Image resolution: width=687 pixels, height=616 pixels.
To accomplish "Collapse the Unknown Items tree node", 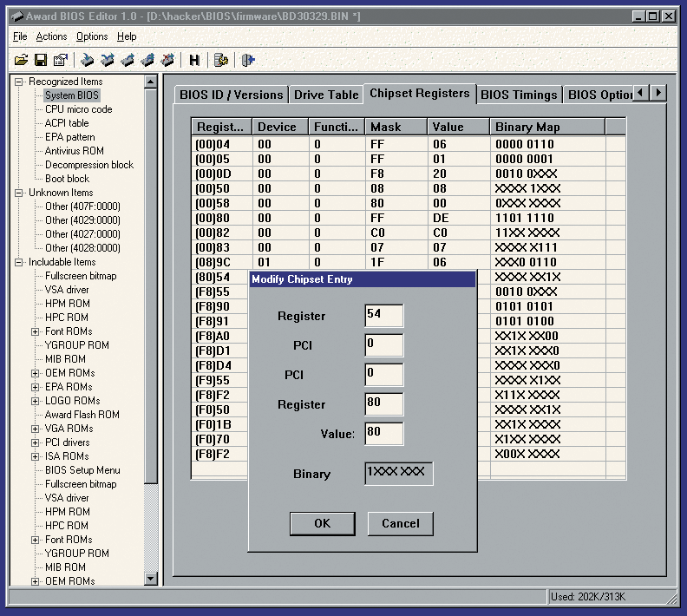I will pyautogui.click(x=18, y=193).
